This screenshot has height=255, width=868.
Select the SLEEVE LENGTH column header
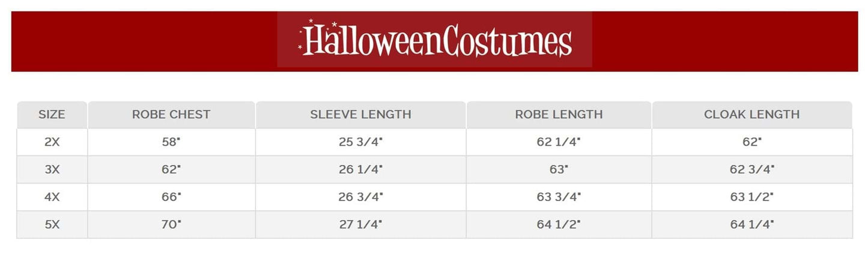tap(360, 115)
